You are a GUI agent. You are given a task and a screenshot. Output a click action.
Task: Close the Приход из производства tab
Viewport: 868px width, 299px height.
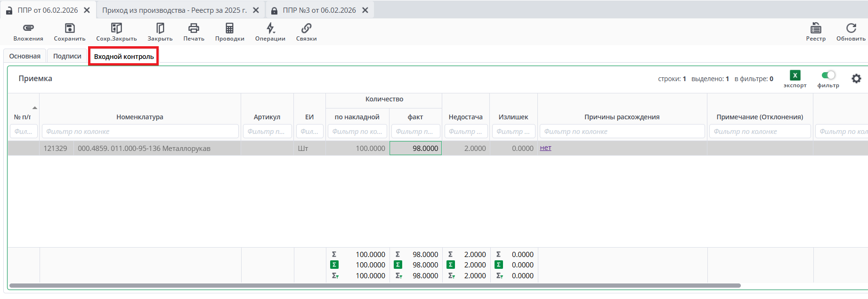256,10
